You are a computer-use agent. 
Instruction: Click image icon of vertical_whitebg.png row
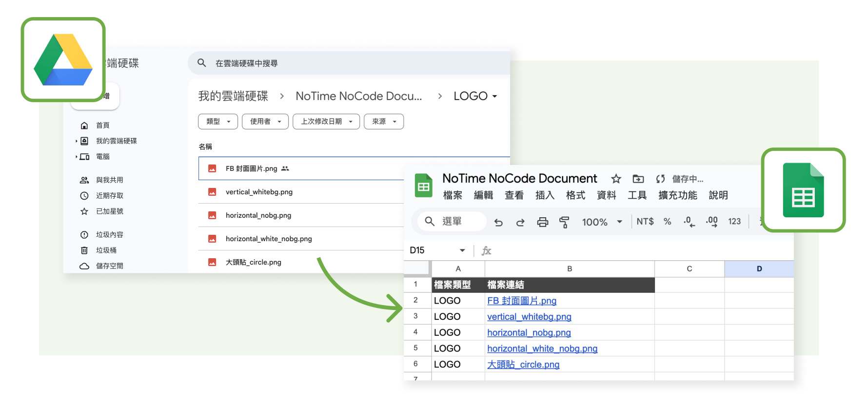click(x=212, y=192)
